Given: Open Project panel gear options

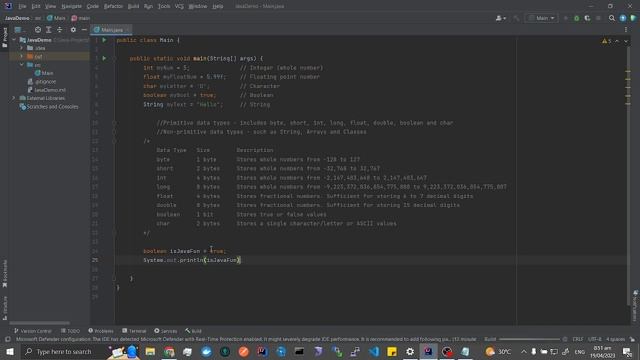Looking at the screenshot, I should (x=73, y=30).
